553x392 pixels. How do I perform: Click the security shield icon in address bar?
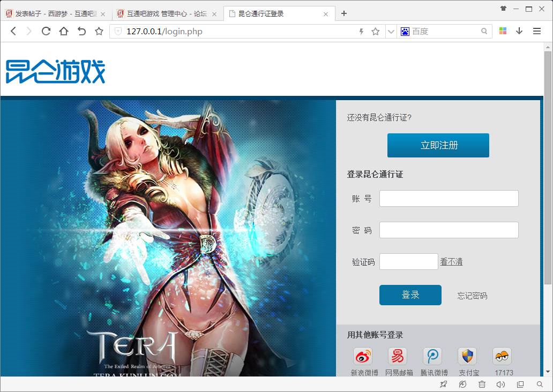118,32
